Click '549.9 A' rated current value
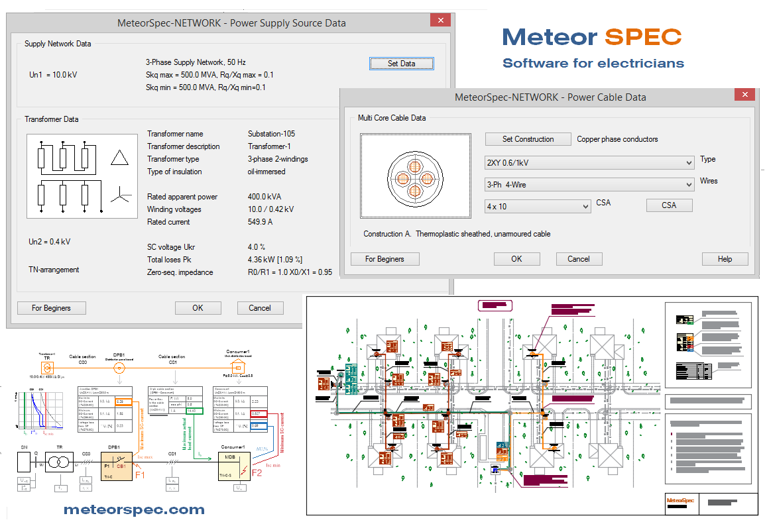Viewport: 769px width, 532px height. click(260, 222)
